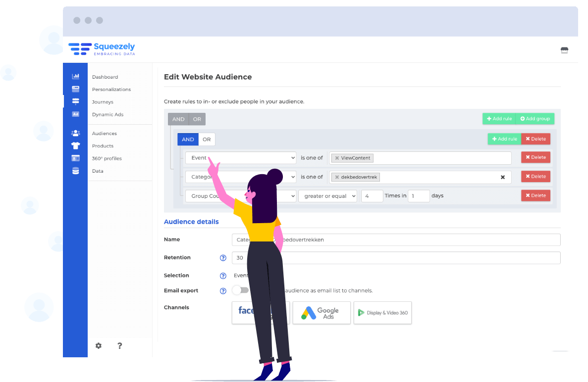Open the Event condition dropdown
The height and width of the screenshot is (382, 588).
coord(241,157)
